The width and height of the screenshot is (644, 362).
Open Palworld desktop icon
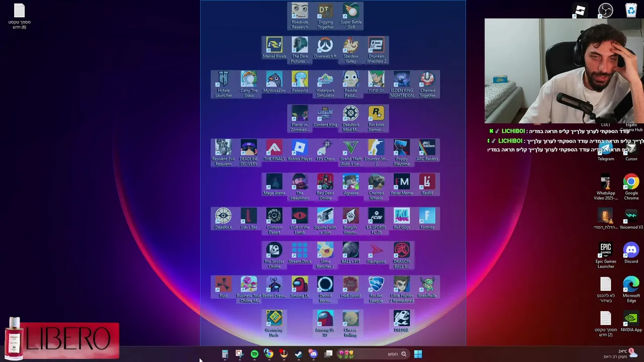click(300, 82)
